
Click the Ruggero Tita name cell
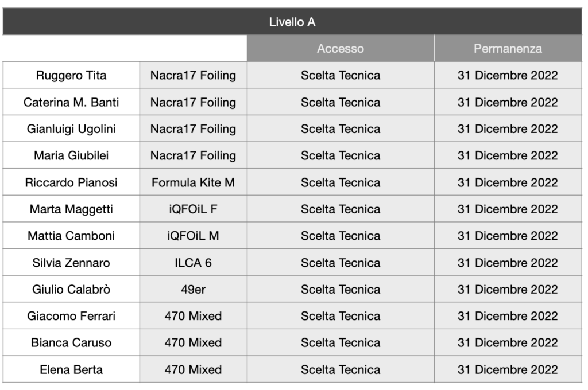(71, 76)
